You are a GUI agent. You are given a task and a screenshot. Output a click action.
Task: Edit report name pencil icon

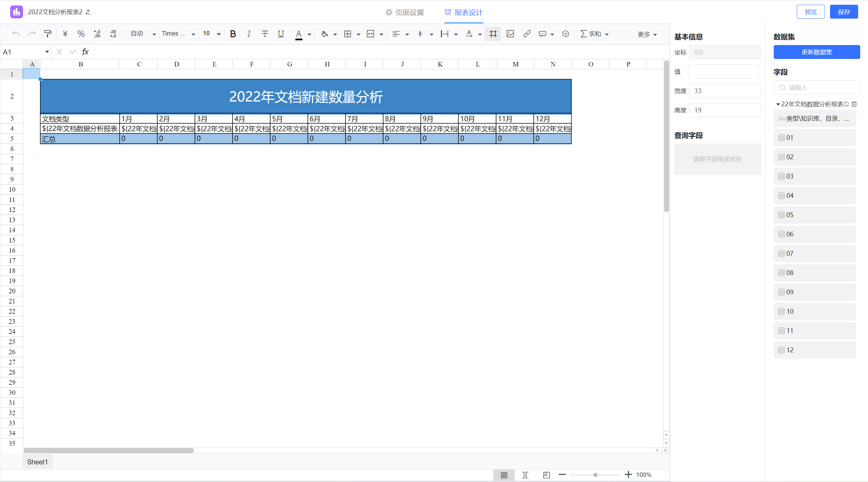point(88,12)
